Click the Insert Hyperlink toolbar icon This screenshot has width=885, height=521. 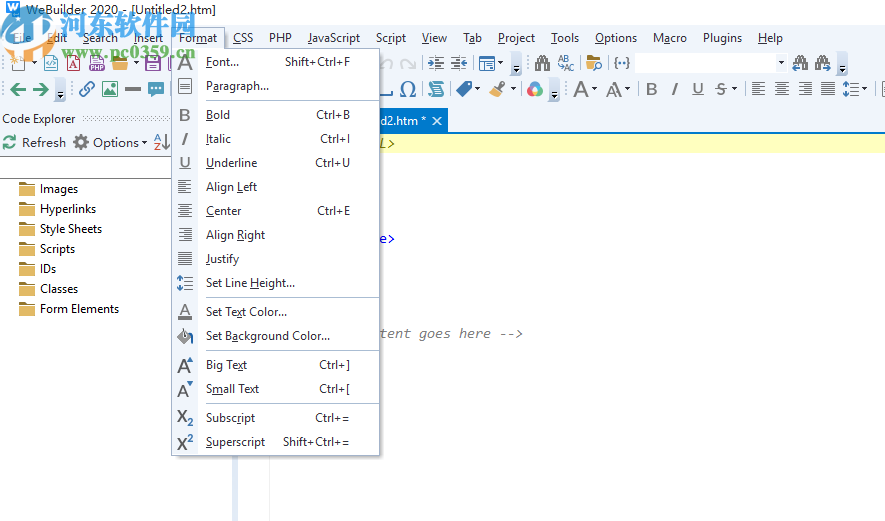coord(87,89)
